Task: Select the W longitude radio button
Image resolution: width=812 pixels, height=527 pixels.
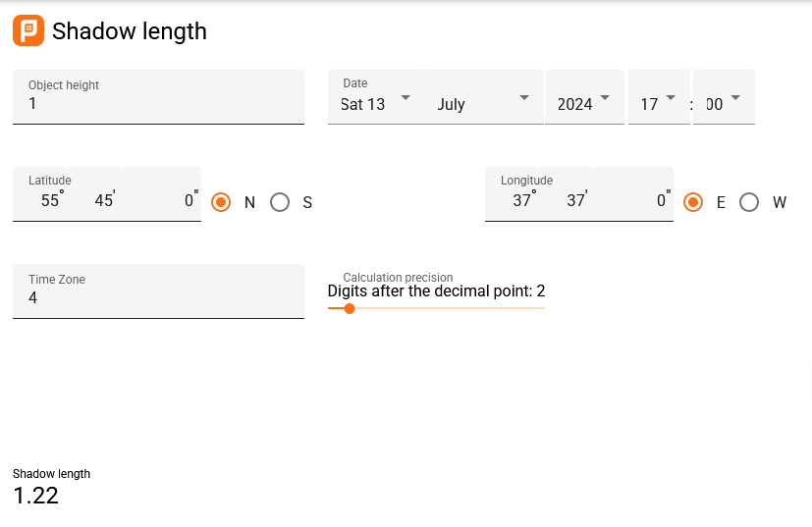Action: [749, 202]
